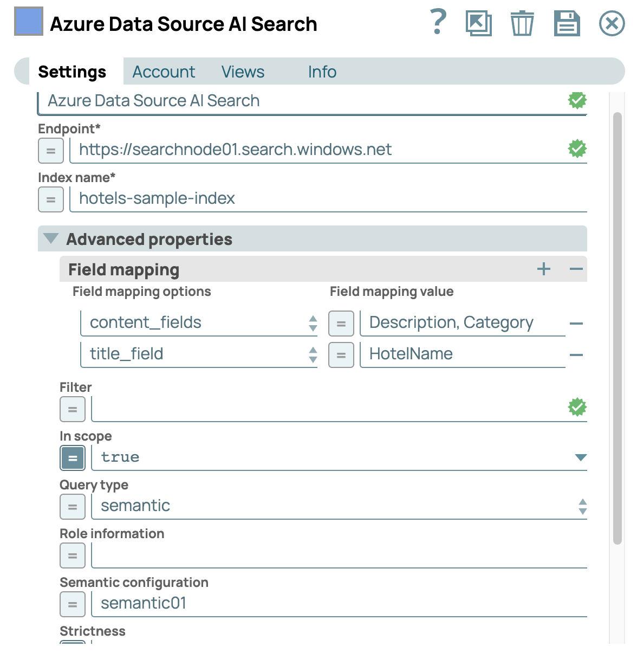Click the minus icon in Field mapping header
The image size is (637, 672).
[x=576, y=269]
